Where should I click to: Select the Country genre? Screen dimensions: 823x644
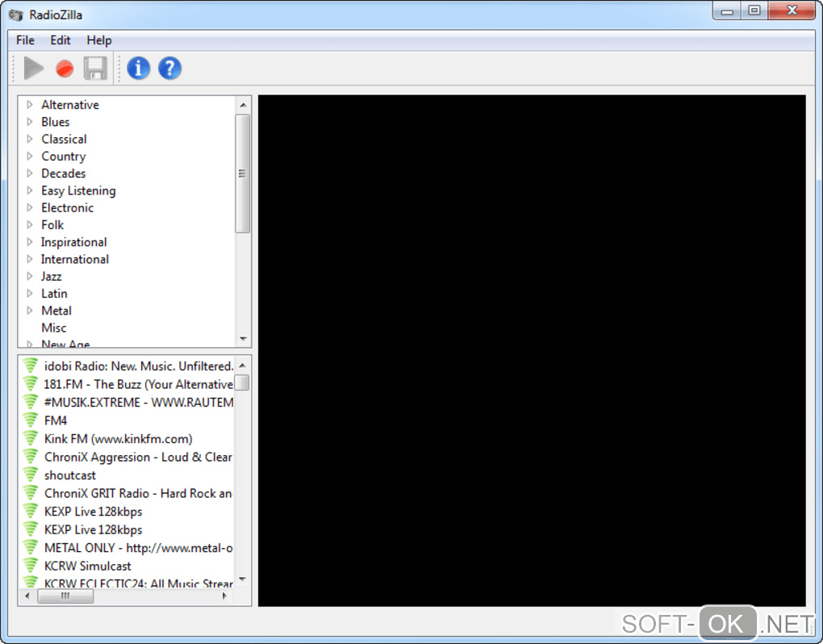(x=64, y=157)
